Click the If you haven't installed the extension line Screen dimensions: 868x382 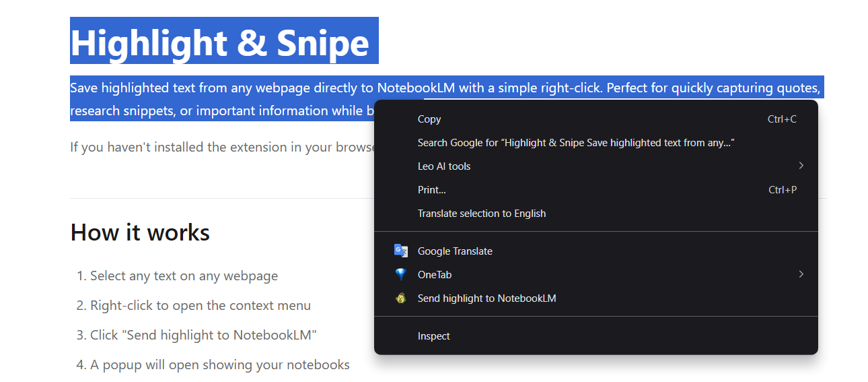point(222,147)
